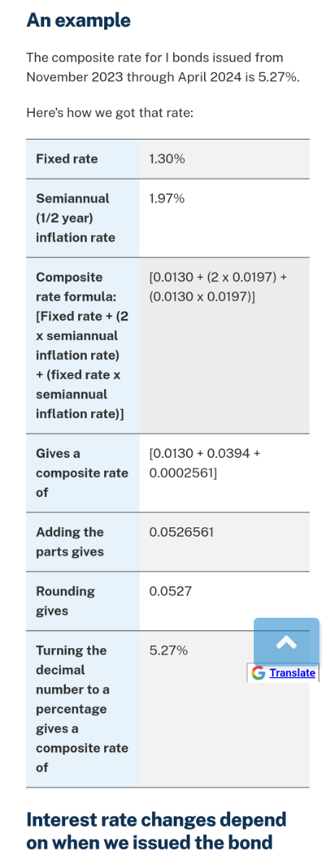This screenshot has height=868, width=335.
Task: Click the "Turning the decimal number" row header
Action: tap(82, 709)
